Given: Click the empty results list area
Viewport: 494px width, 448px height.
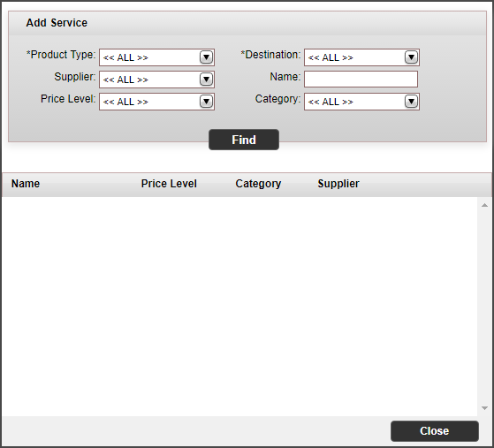Looking at the screenshot, I should [x=239, y=307].
